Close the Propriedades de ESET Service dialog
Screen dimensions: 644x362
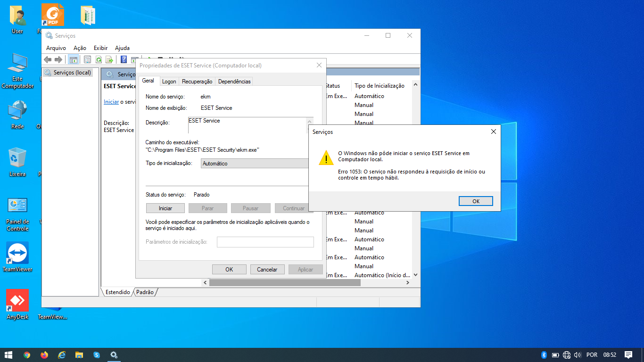[x=319, y=66]
